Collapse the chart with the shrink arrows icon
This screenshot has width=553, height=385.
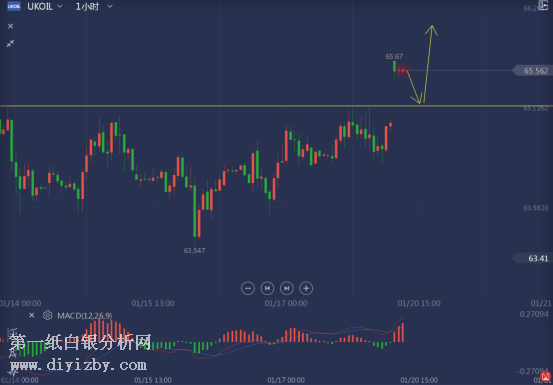[x=11, y=43]
